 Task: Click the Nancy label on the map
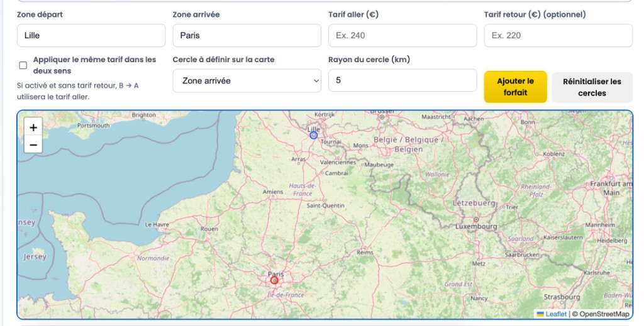(479, 298)
